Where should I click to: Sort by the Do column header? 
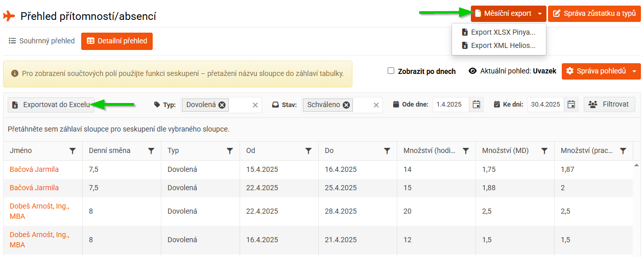(329, 151)
